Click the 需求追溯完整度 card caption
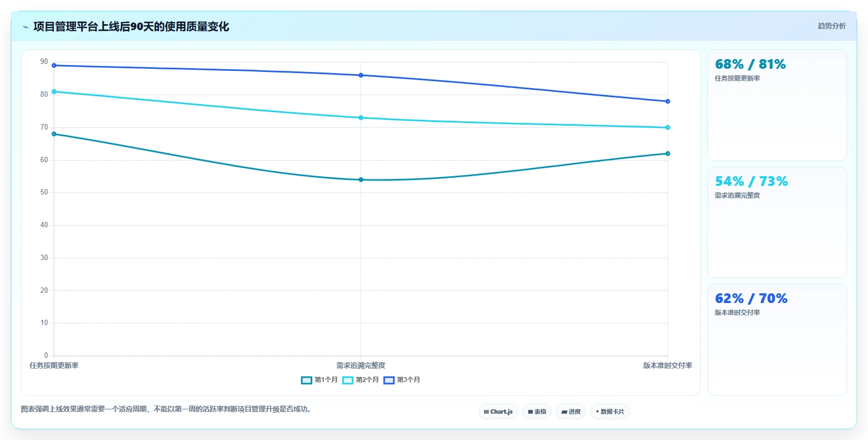This screenshot has width=868, height=440. 737,196
